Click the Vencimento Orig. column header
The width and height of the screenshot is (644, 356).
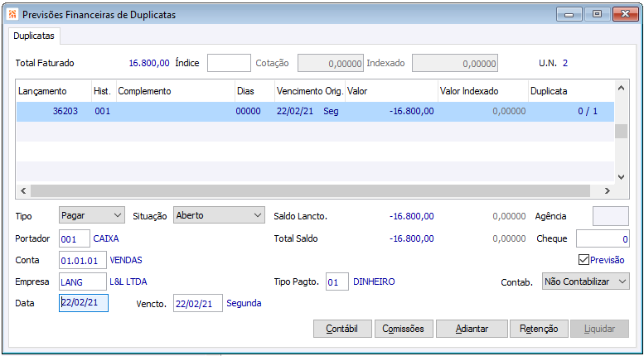pyautogui.click(x=310, y=91)
